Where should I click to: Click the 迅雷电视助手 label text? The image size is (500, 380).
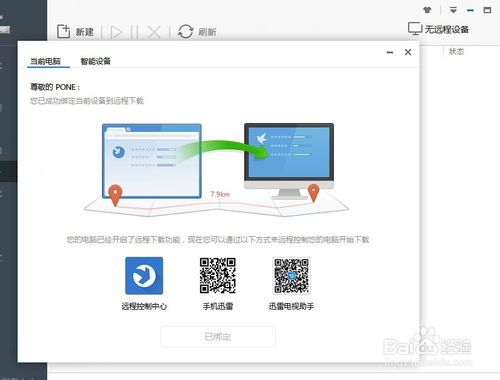tap(291, 306)
